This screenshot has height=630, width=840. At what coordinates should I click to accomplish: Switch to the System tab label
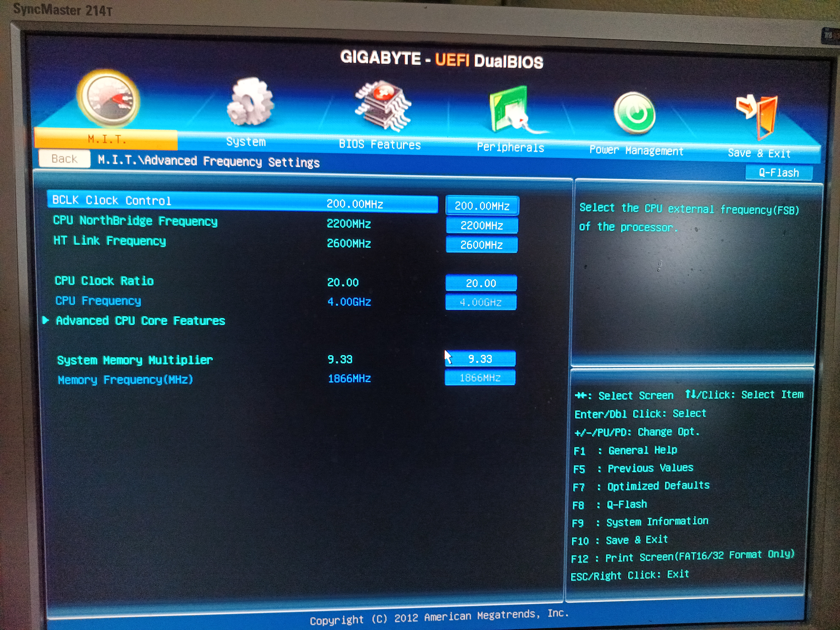pyautogui.click(x=246, y=142)
